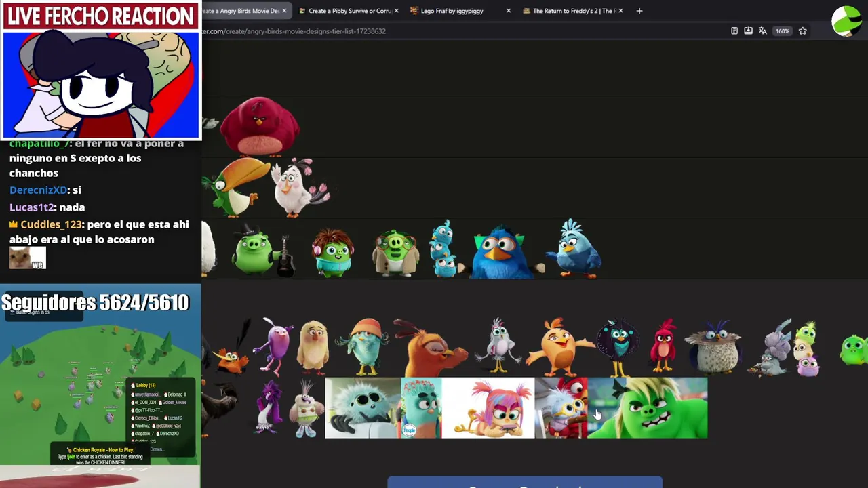
Task: Click the Lobby (13) player list header
Action: click(146, 386)
